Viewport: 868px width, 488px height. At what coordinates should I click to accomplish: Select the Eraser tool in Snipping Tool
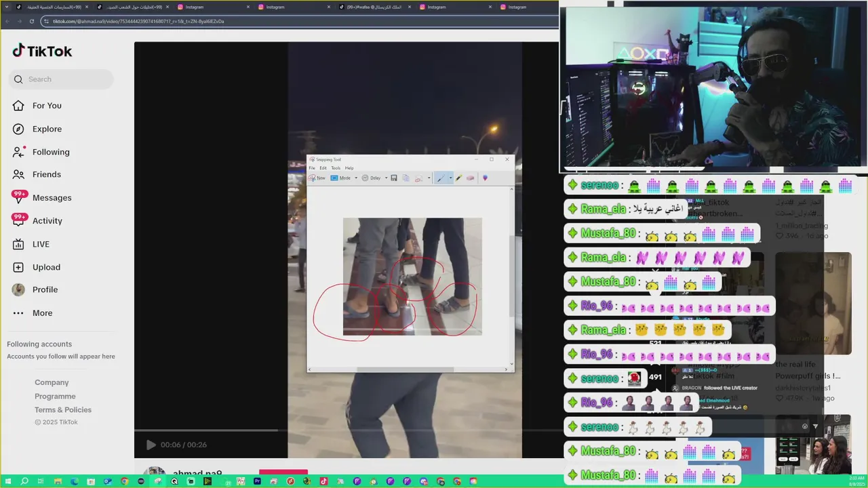[x=471, y=178]
